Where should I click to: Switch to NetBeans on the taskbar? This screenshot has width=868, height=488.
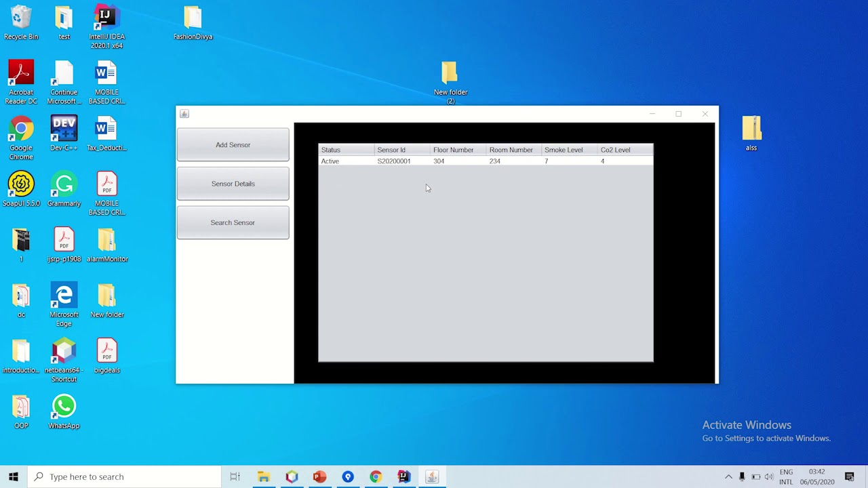click(x=292, y=476)
